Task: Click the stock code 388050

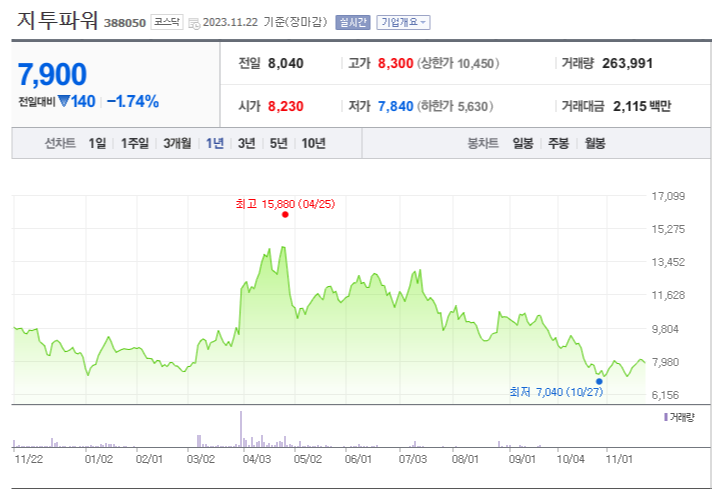Action: 125,23
